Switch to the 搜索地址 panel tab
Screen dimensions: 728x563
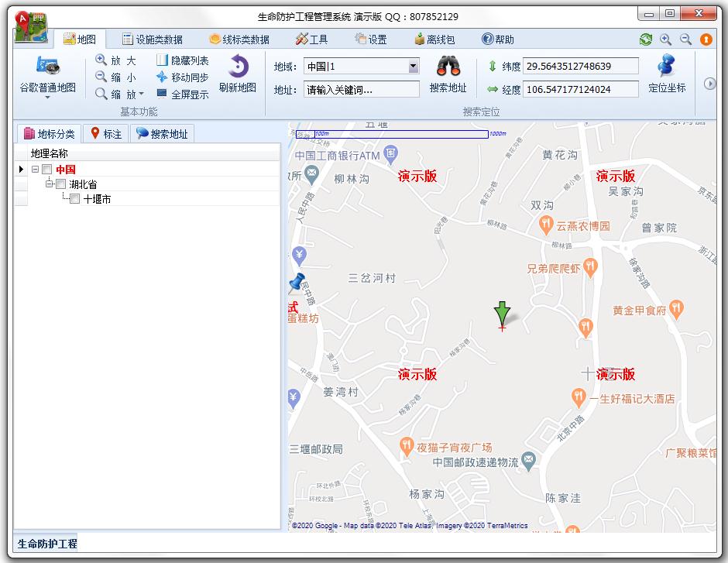pyautogui.click(x=162, y=134)
